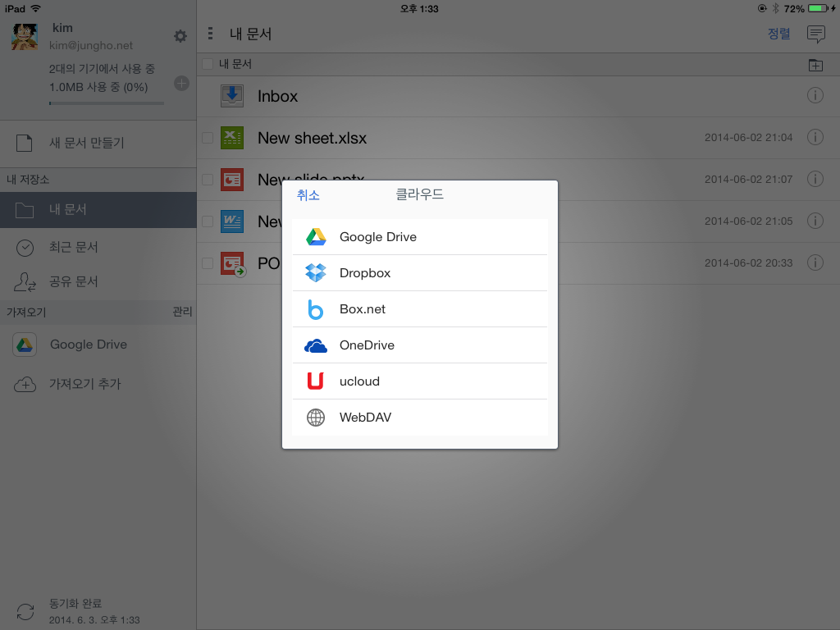Viewport: 840px width, 630px height.
Task: Click the kim@jungho.net email text
Action: coord(91,46)
